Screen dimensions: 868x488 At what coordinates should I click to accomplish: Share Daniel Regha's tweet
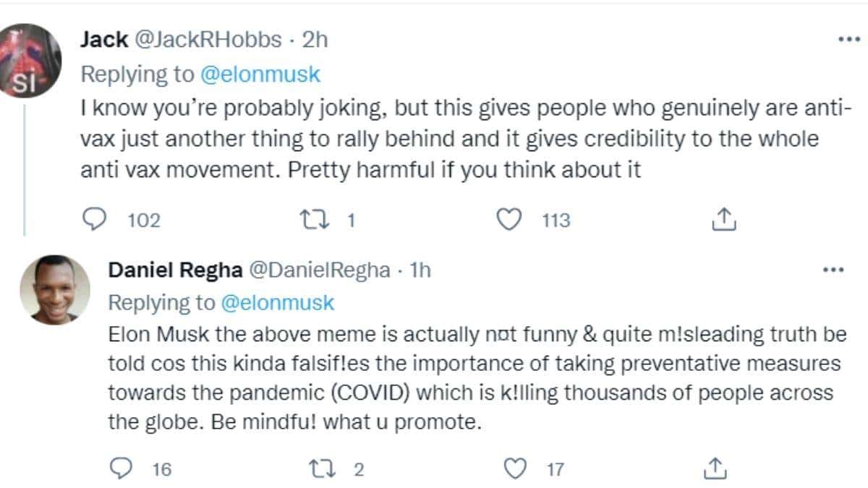click(x=714, y=468)
